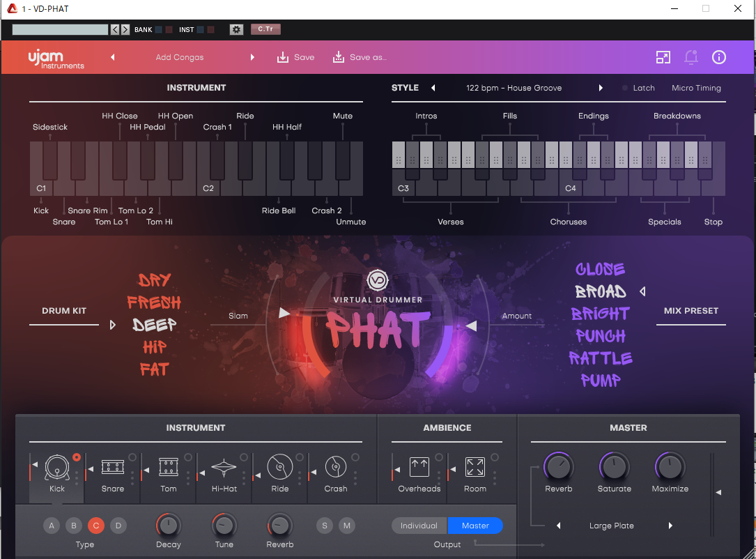The height and width of the screenshot is (559, 756).
Task: Select the CLOSE mix preset
Action: tap(600, 269)
